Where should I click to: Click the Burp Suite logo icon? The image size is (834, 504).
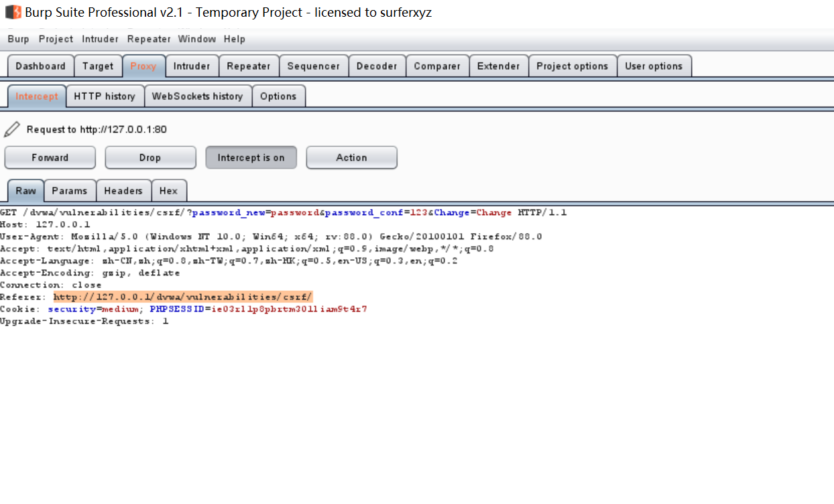point(13,12)
